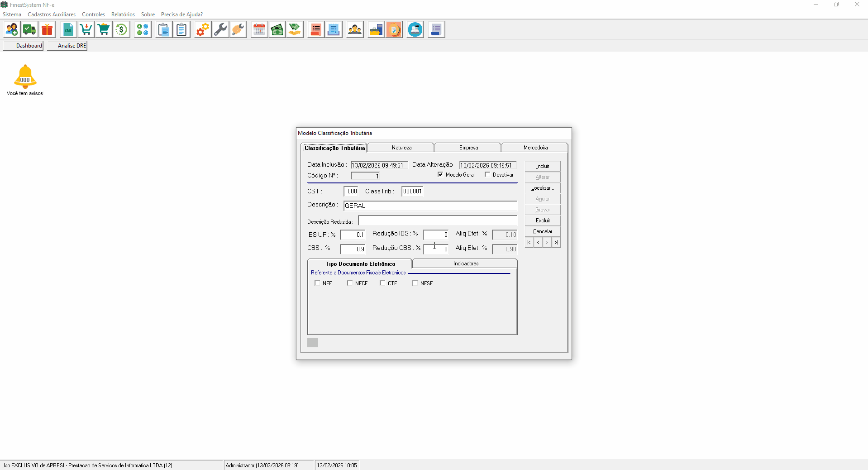Click the dollar refund circle icon
The width and height of the screenshot is (868, 470).
point(121,30)
